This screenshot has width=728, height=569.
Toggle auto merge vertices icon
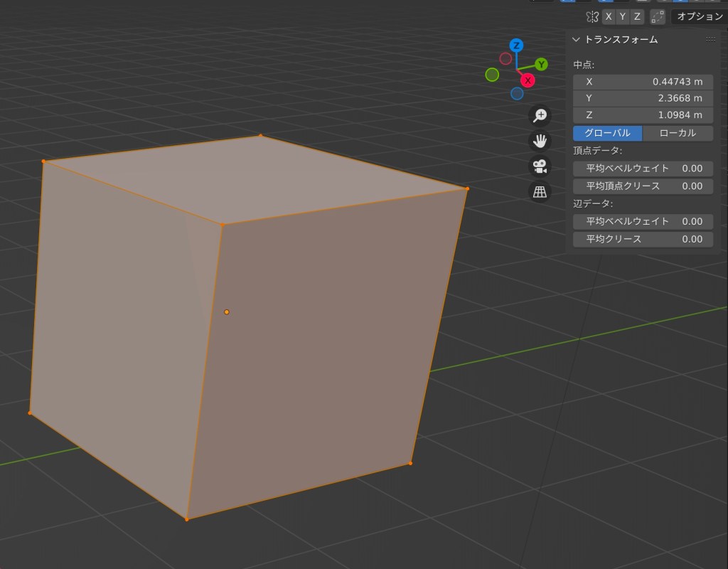[x=657, y=16]
